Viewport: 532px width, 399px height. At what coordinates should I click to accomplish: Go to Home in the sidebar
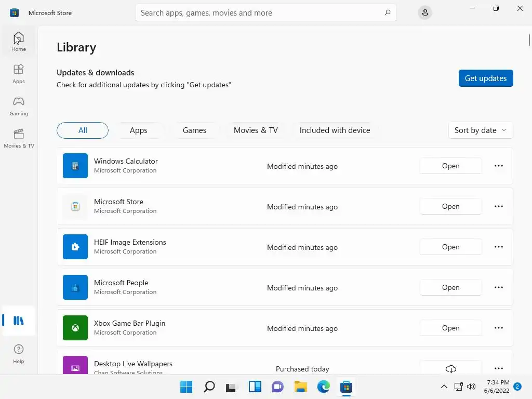point(19,42)
